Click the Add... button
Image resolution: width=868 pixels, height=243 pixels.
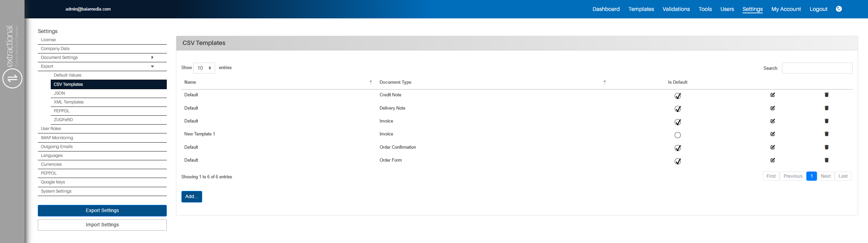pos(192,197)
